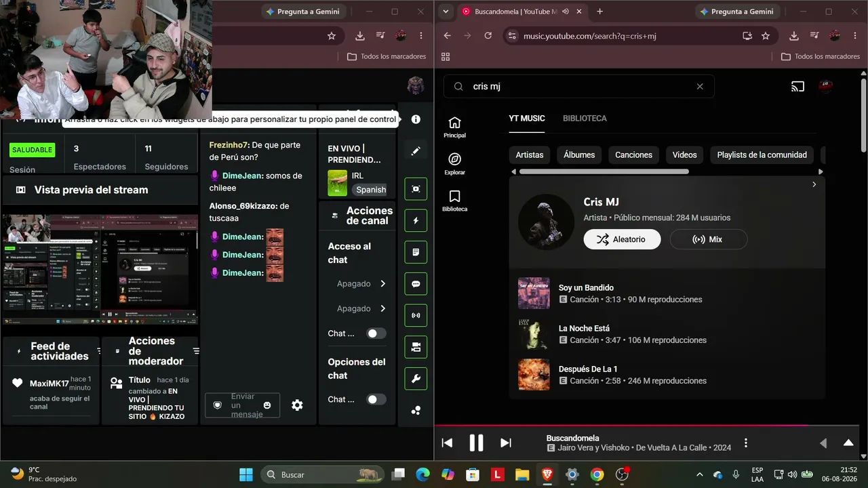Open the YouTube Music user avatar

(825, 86)
